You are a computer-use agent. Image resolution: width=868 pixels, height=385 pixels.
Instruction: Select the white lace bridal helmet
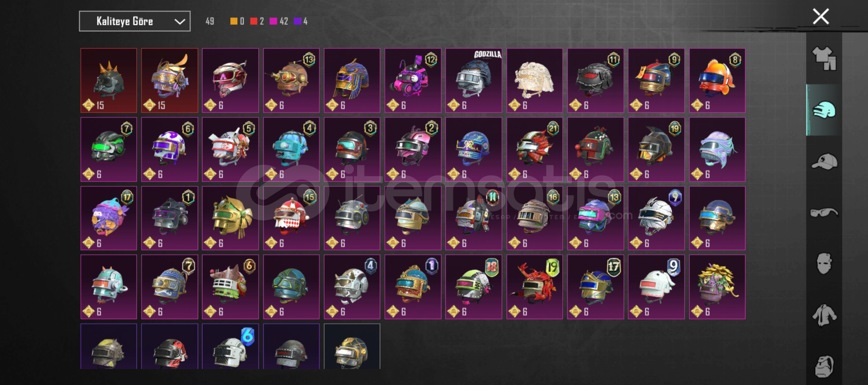(534, 80)
